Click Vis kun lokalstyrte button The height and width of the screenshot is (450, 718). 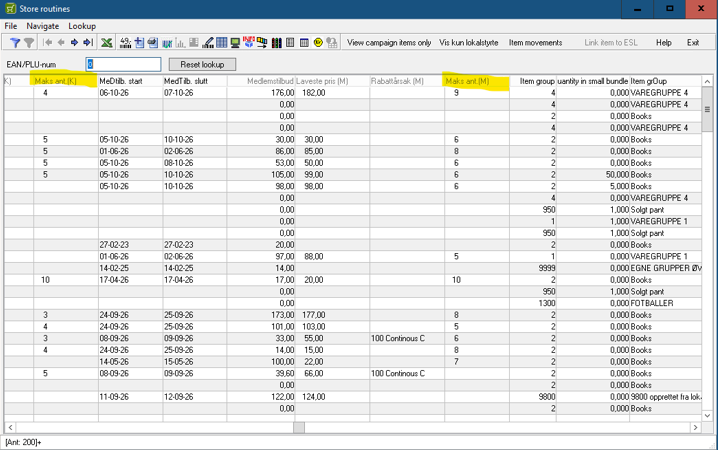(x=468, y=43)
